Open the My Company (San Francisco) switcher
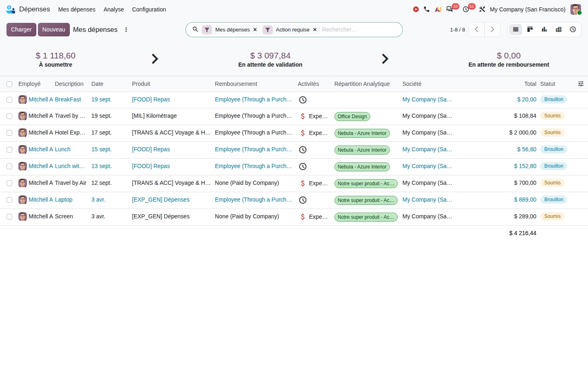This screenshot has height=368, width=588. tap(528, 9)
